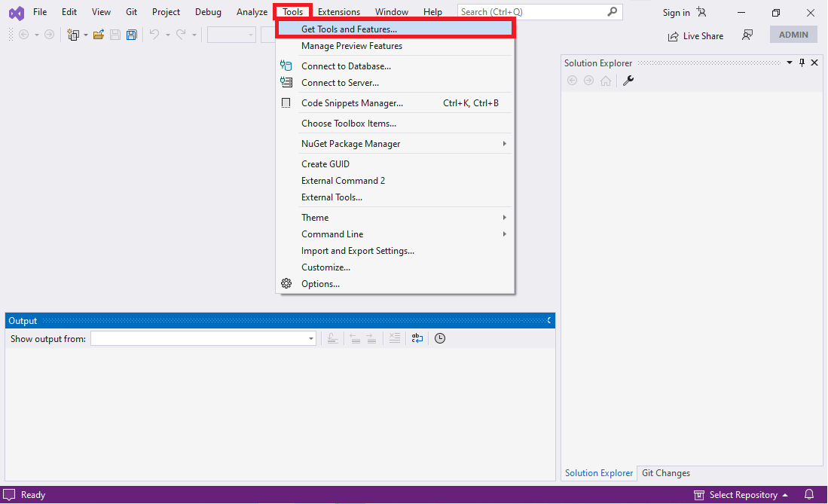
Task: Expand the Command Line submenu
Action: pyautogui.click(x=395, y=234)
